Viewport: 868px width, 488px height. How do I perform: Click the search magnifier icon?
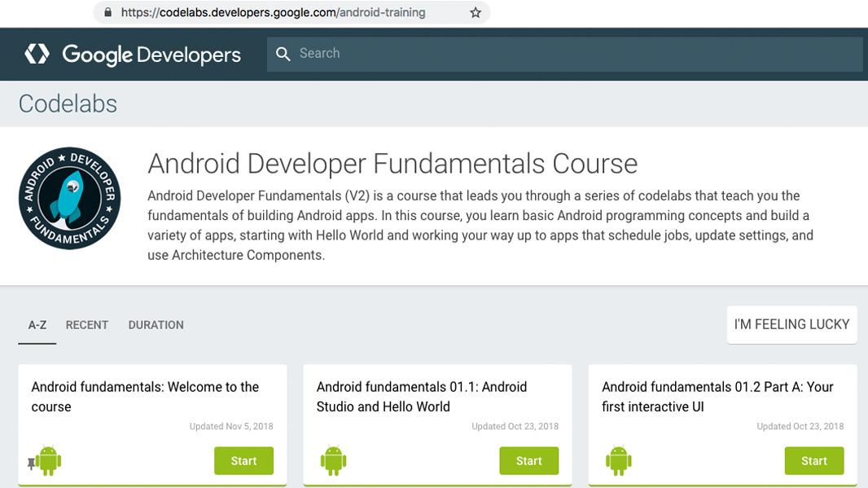pyautogui.click(x=283, y=54)
